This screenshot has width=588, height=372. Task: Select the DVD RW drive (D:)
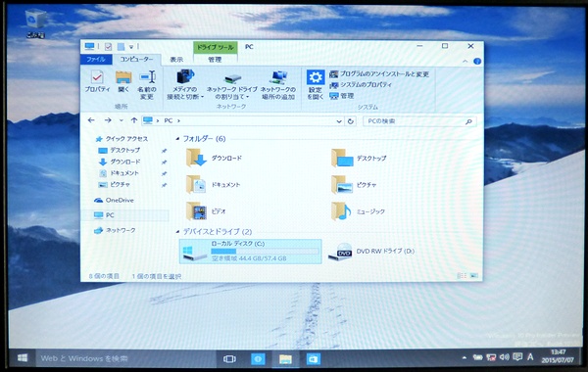tap(371, 252)
